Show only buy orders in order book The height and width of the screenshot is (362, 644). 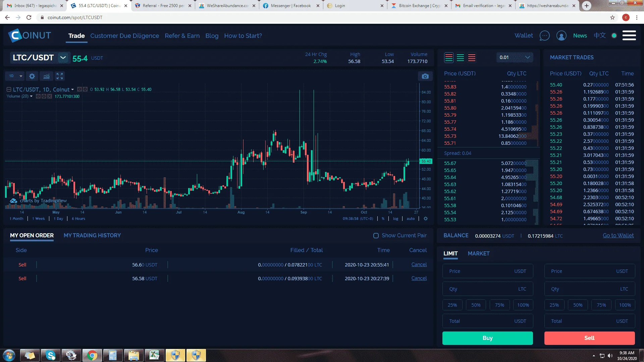click(x=461, y=58)
